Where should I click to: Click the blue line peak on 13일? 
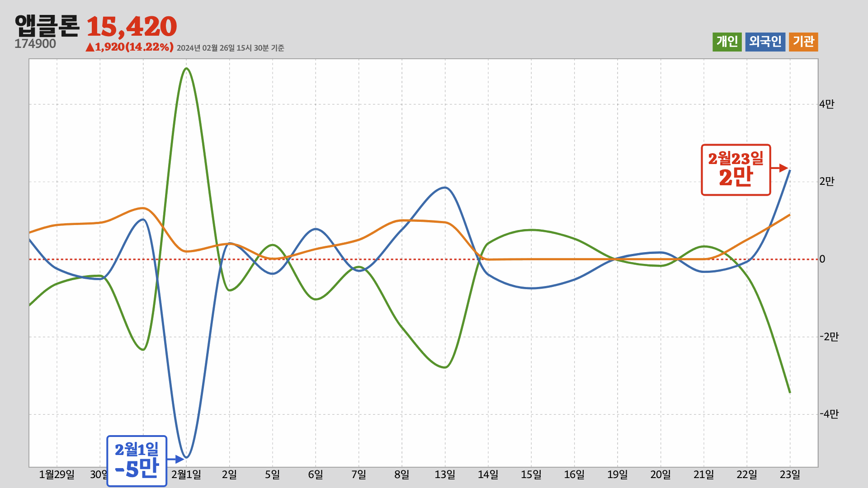[x=445, y=188]
